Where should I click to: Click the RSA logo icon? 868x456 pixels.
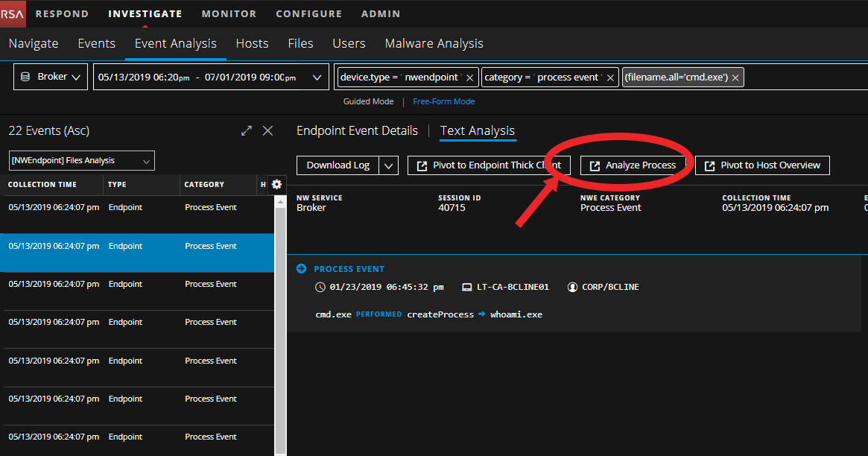point(13,13)
